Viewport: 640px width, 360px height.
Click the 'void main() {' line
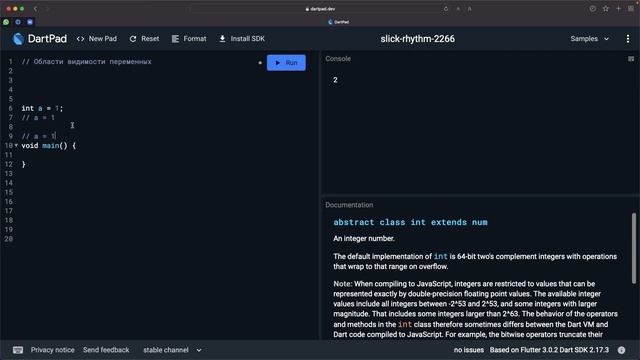click(49, 145)
